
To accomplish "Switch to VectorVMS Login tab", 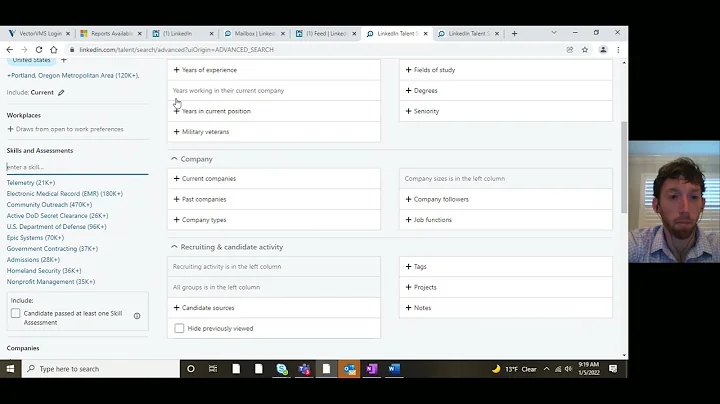I will tap(38, 34).
